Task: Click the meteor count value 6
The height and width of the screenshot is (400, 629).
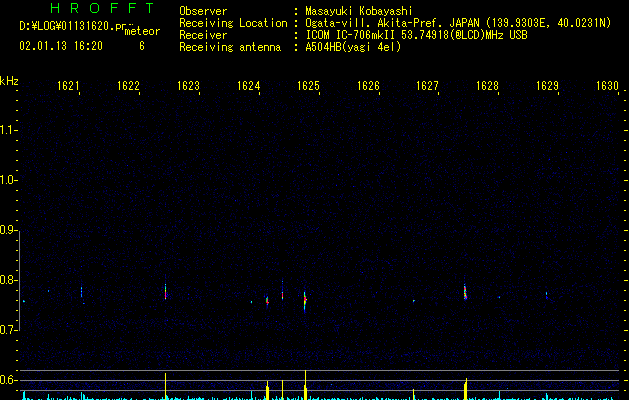Action: (142, 46)
